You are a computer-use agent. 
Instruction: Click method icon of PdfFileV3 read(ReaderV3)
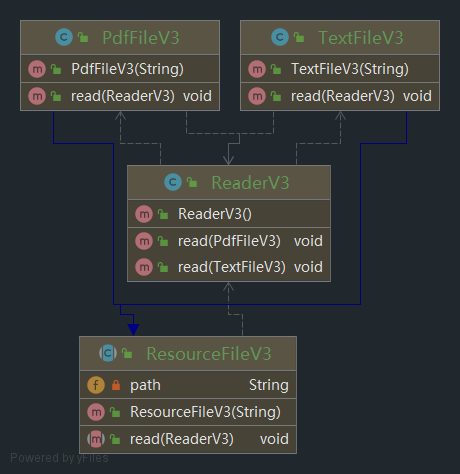37,96
